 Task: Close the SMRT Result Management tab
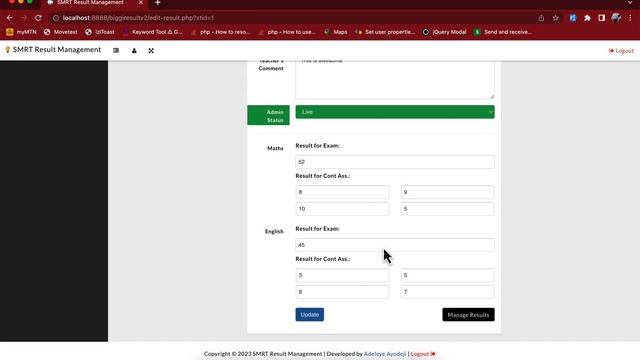[141, 3]
